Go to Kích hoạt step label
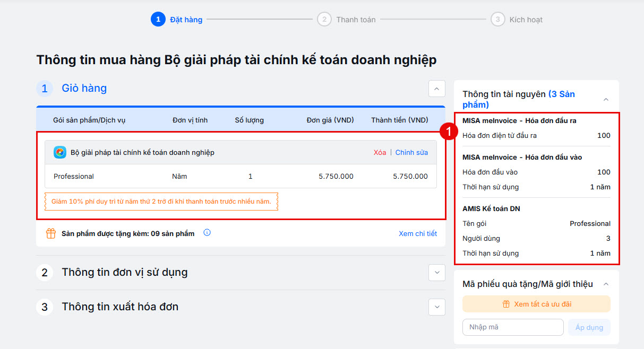Image resolution: width=644 pixels, height=349 pixels. 526,20
